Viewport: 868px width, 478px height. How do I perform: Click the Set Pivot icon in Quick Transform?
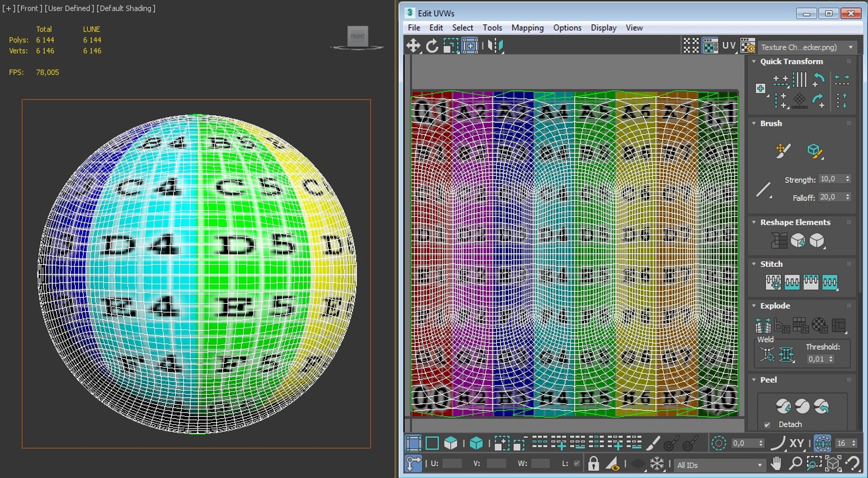point(761,89)
